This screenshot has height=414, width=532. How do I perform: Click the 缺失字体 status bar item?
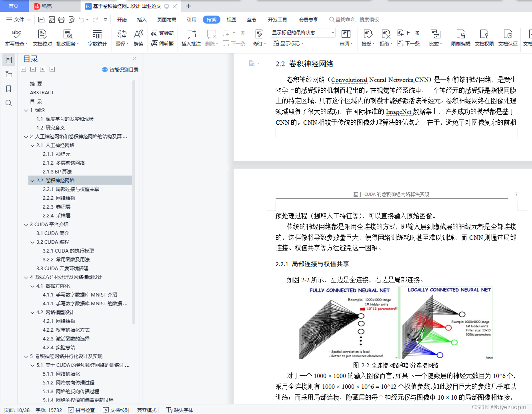pos(180,410)
